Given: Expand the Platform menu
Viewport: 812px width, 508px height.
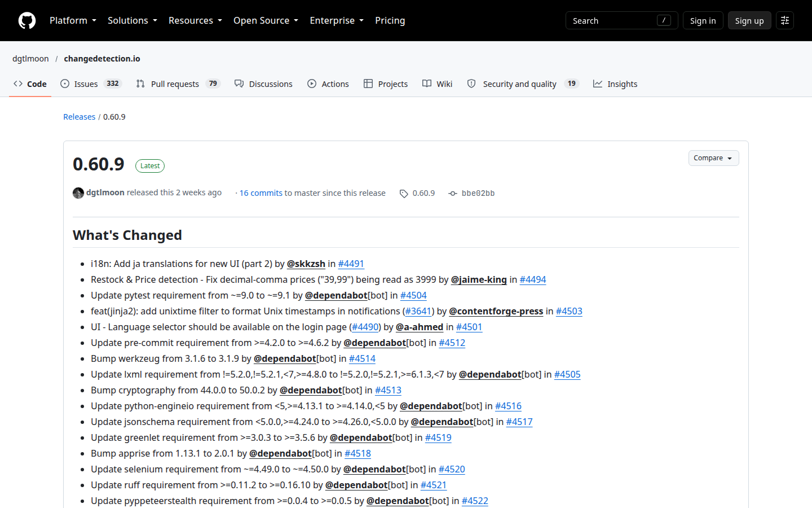Looking at the screenshot, I should 73,20.
